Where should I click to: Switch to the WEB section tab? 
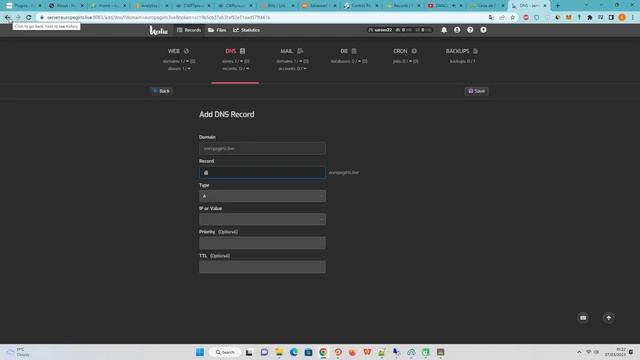click(x=179, y=60)
